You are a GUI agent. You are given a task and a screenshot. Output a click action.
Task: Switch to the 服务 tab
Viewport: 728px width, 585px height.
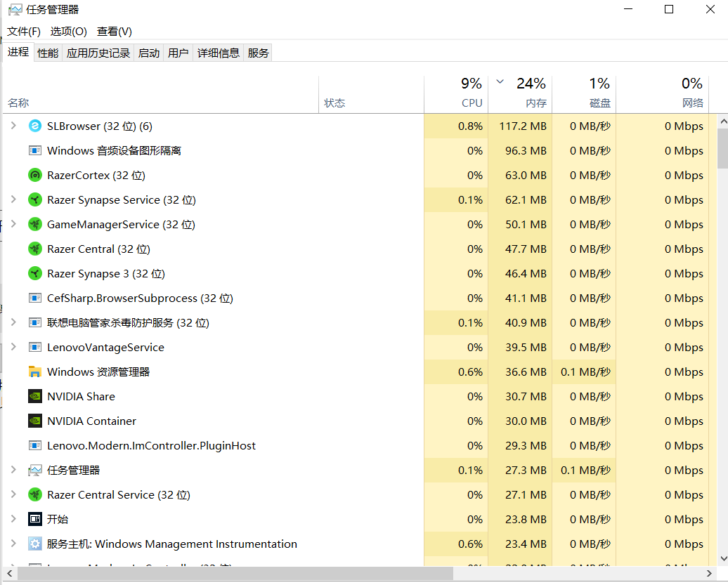pyautogui.click(x=258, y=53)
